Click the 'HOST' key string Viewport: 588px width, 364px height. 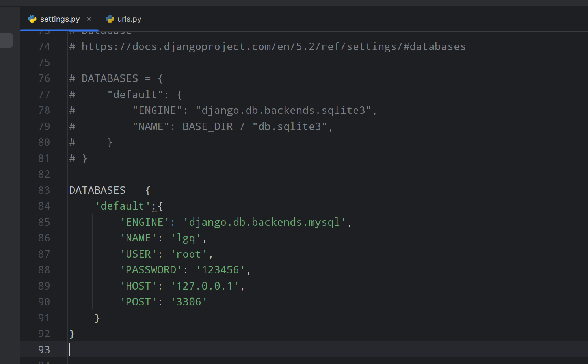click(x=138, y=286)
